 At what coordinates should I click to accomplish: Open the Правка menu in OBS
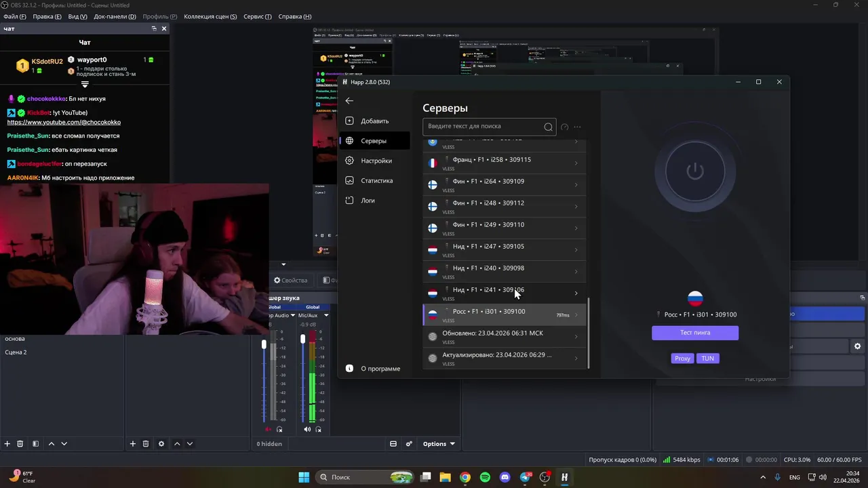coord(47,16)
